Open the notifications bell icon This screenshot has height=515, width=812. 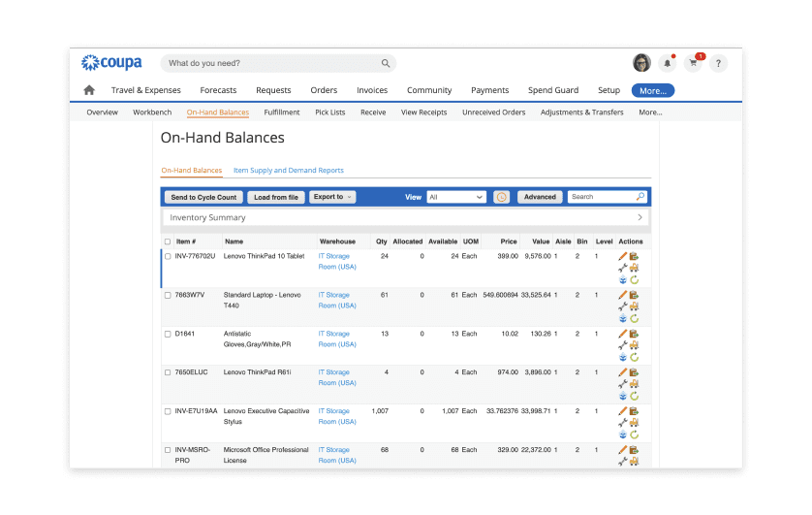coord(667,63)
